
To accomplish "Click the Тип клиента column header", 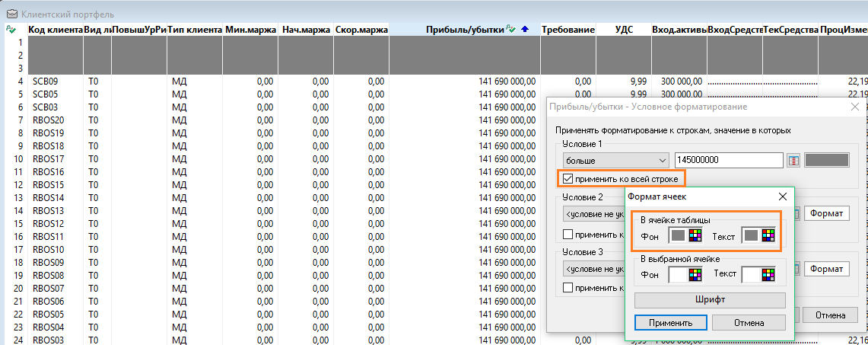I will click(195, 30).
